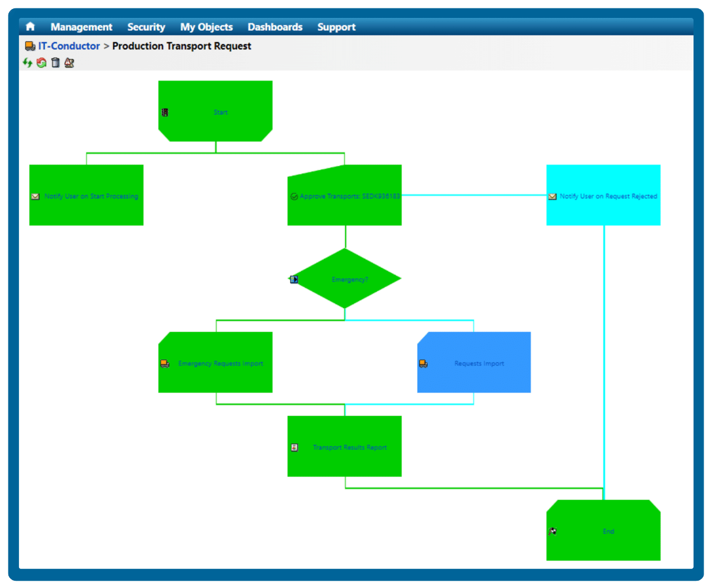Open the Security menu
The height and width of the screenshot is (588, 712).
[x=146, y=26]
